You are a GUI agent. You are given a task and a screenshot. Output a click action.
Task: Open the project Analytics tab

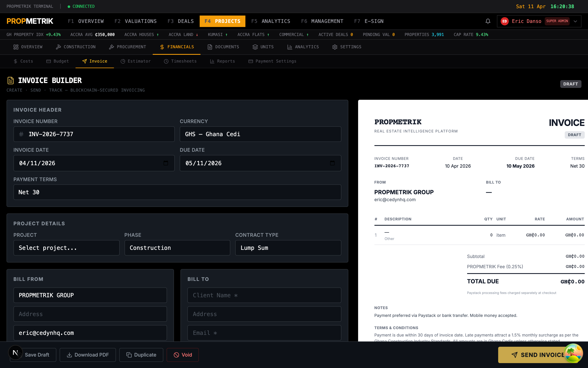(x=303, y=47)
